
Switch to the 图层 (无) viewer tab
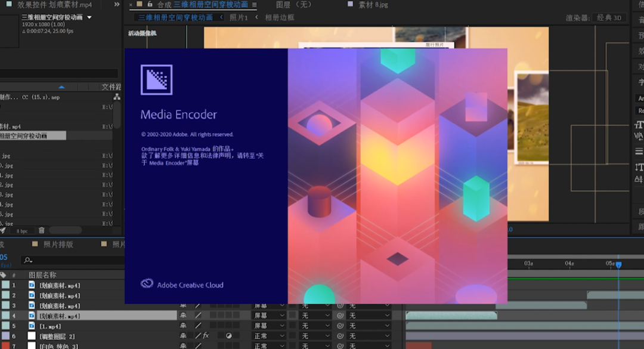click(x=293, y=5)
